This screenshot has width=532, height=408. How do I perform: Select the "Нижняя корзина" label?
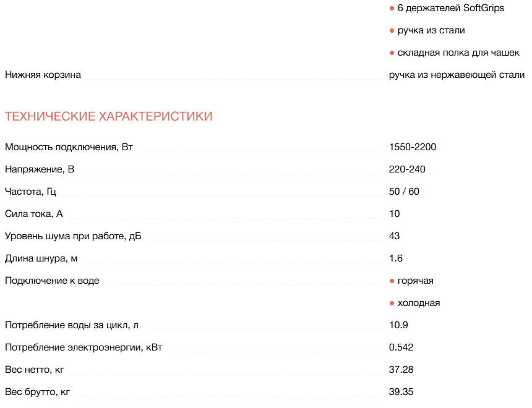tap(43, 75)
